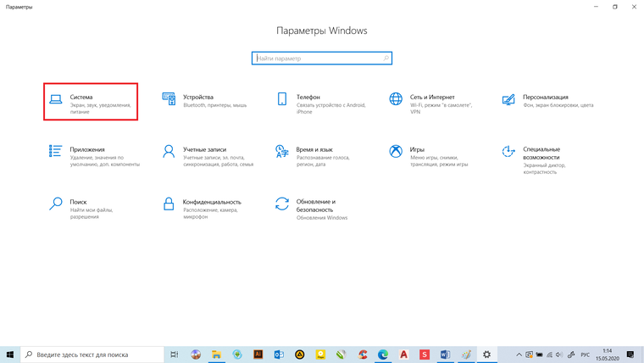Image resolution: width=644 pixels, height=363 pixels.
Task: Click the Bluetooth, принтеры, мышь description
Action: click(214, 105)
